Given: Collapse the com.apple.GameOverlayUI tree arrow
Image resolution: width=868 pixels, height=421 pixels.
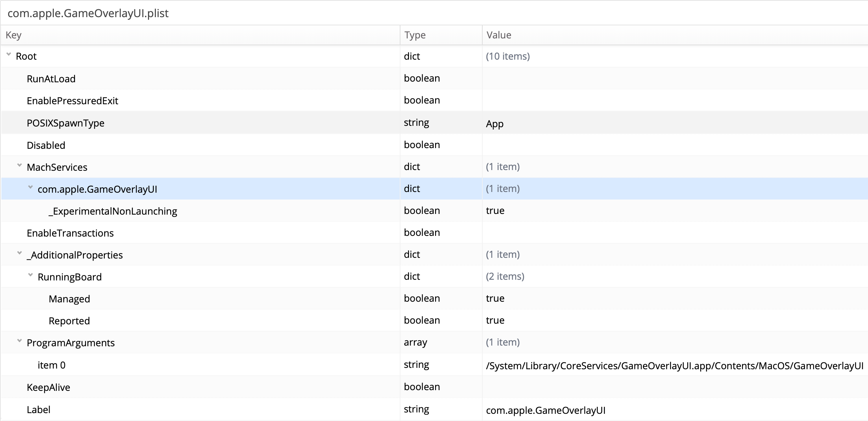Looking at the screenshot, I should [x=30, y=188].
